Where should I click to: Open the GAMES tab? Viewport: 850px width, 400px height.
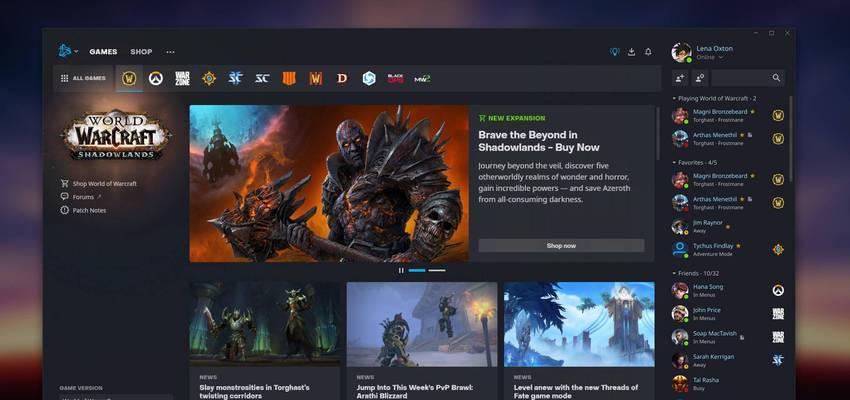pyautogui.click(x=103, y=52)
